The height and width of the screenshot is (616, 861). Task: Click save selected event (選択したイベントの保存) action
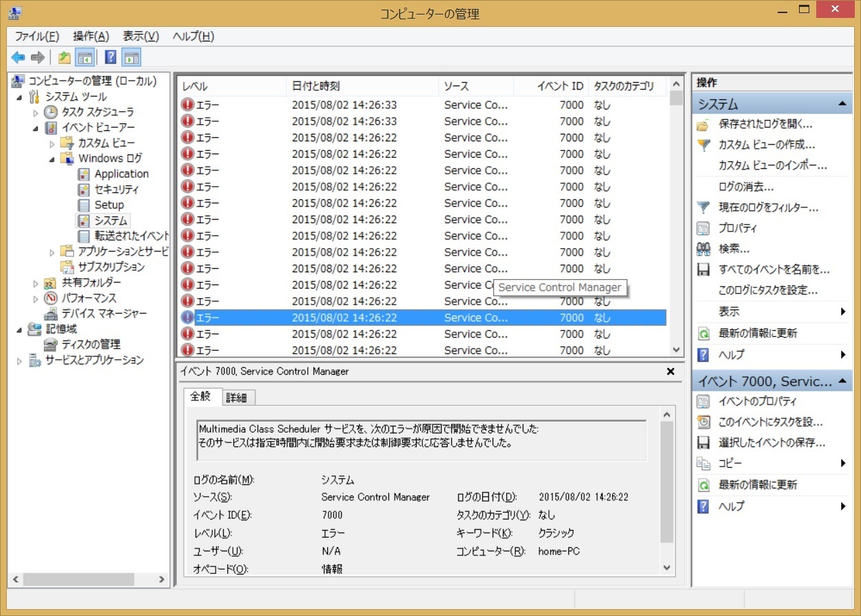click(771, 443)
